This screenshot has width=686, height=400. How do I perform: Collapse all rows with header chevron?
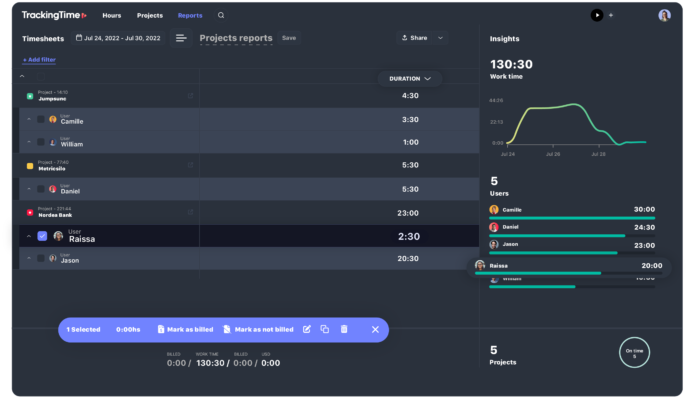click(22, 76)
